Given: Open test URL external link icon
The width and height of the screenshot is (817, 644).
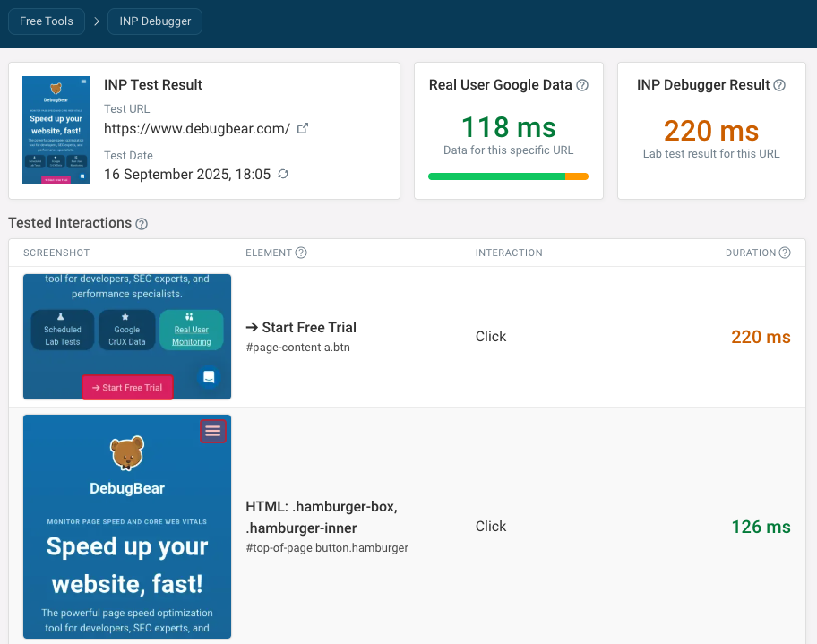Looking at the screenshot, I should point(303,128).
